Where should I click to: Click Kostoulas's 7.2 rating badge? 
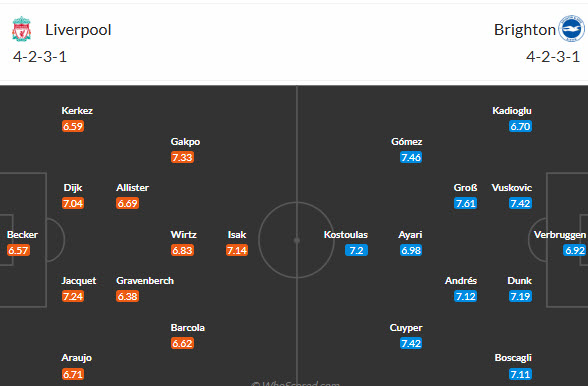(356, 250)
